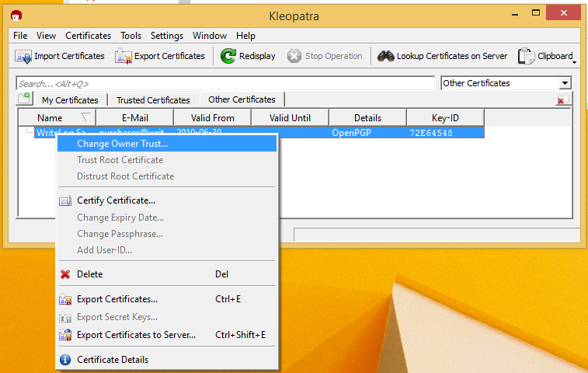The height and width of the screenshot is (373, 588).
Task: Open the File menu
Action: click(x=20, y=36)
